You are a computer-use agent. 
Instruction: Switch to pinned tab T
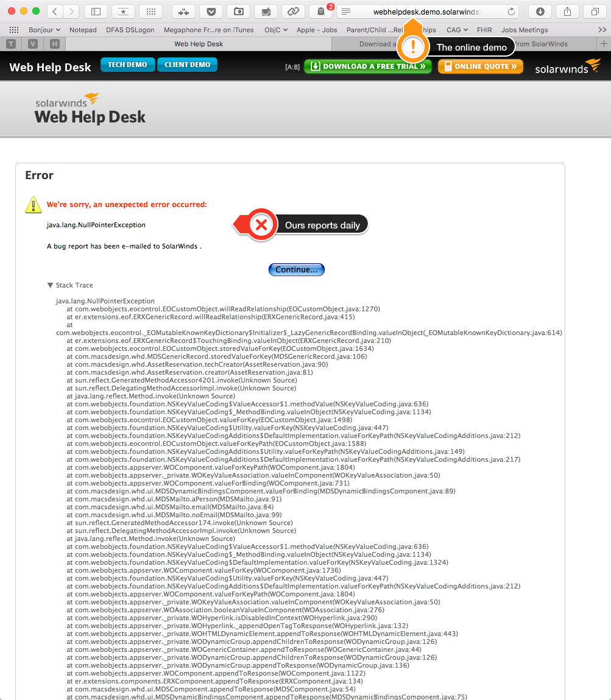pos(12,44)
